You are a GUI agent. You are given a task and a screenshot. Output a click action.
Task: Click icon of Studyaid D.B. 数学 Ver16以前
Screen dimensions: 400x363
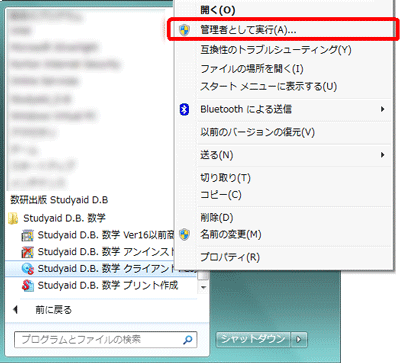27,235
